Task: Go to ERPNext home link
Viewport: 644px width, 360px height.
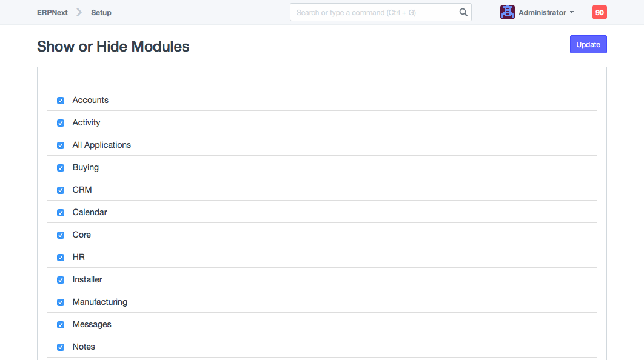Action: coord(52,12)
